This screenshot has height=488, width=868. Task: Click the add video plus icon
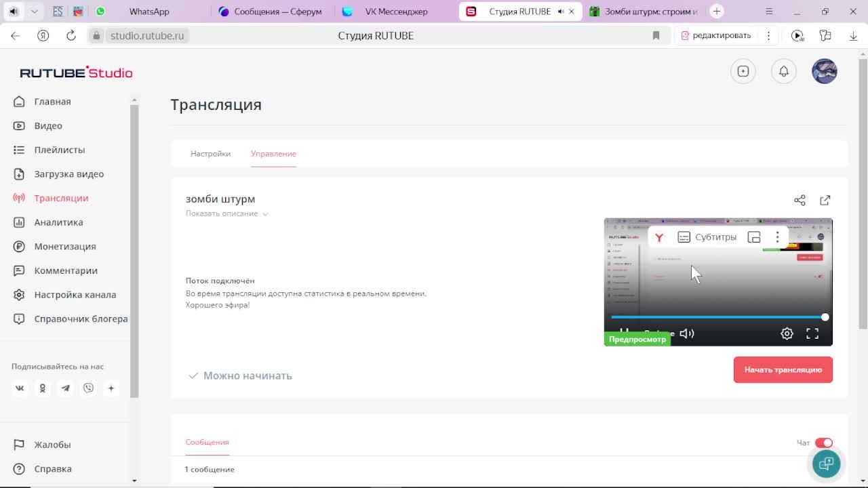pos(743,71)
